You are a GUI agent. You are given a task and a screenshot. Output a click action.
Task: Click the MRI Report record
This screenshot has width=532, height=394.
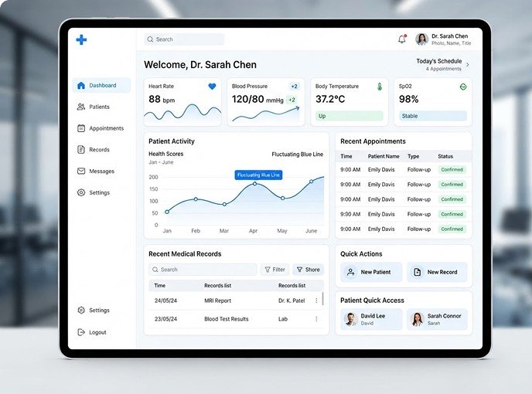coord(217,301)
